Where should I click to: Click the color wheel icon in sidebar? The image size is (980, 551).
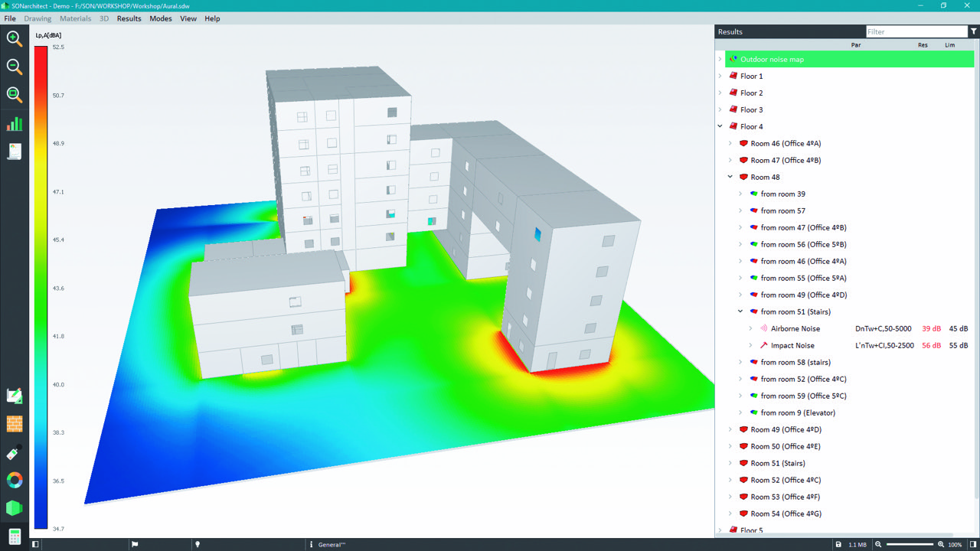tap(15, 480)
